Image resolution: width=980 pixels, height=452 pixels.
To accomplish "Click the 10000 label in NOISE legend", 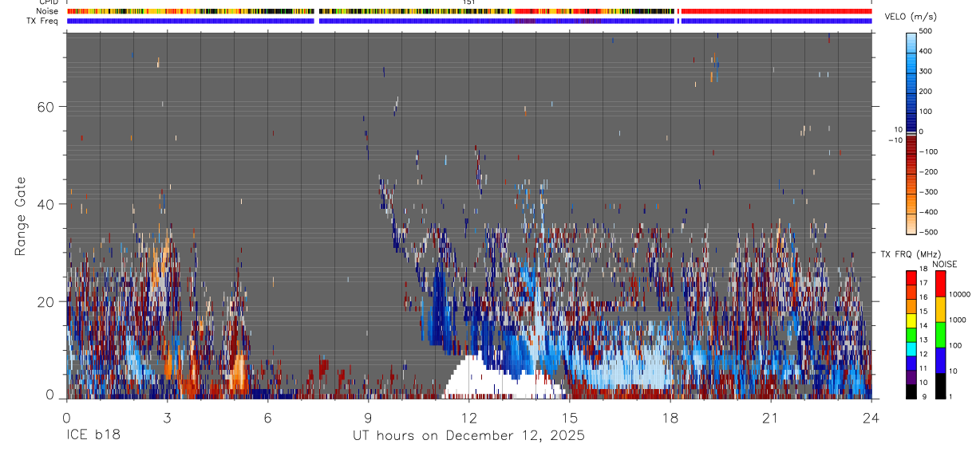I will [959, 294].
